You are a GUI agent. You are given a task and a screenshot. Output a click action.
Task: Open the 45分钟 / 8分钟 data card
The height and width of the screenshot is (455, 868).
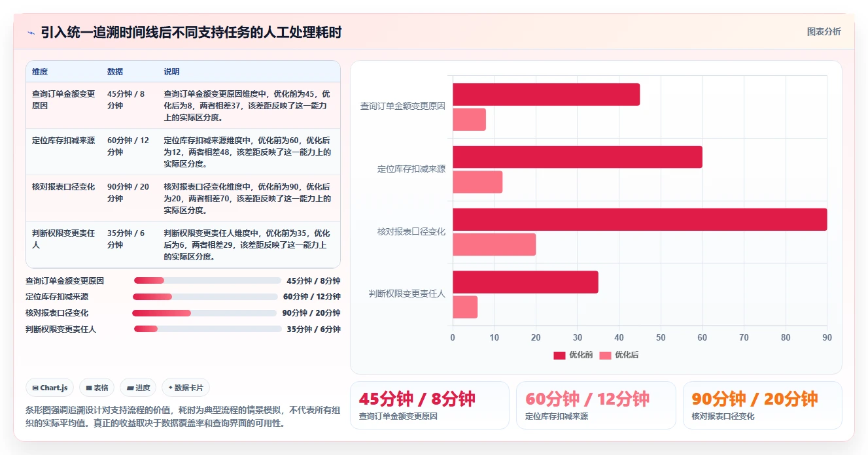pyautogui.click(x=430, y=405)
